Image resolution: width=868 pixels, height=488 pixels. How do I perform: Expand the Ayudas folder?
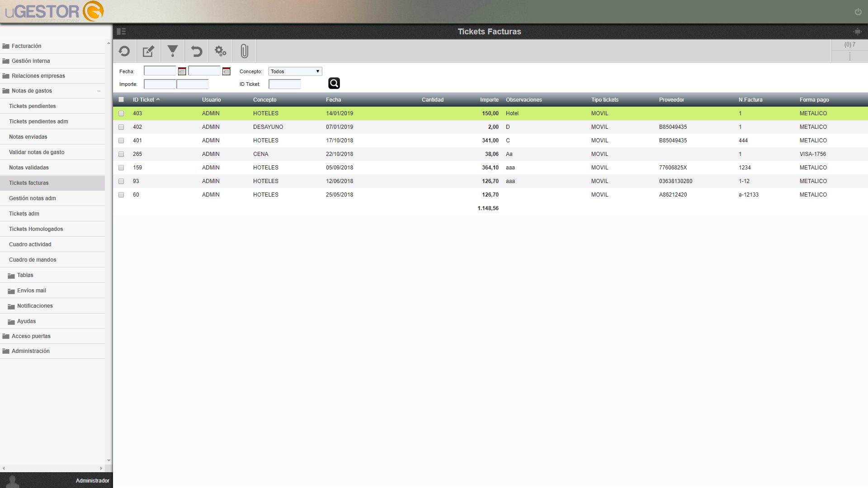(52, 321)
